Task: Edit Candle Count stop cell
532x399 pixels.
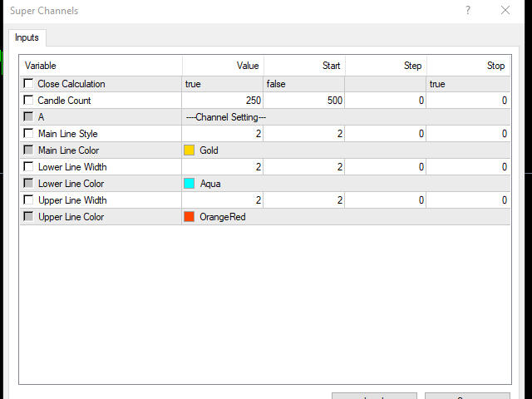Action: (x=468, y=101)
